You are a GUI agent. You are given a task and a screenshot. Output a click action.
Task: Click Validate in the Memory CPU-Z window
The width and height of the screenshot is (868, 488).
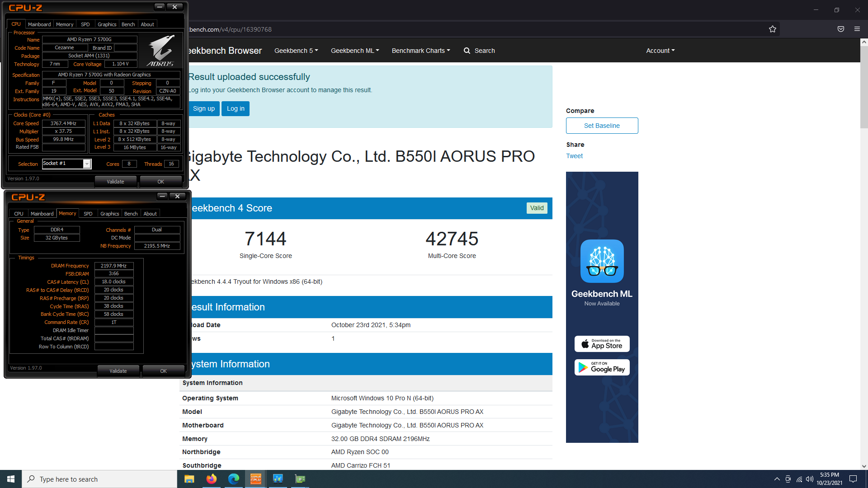118,371
